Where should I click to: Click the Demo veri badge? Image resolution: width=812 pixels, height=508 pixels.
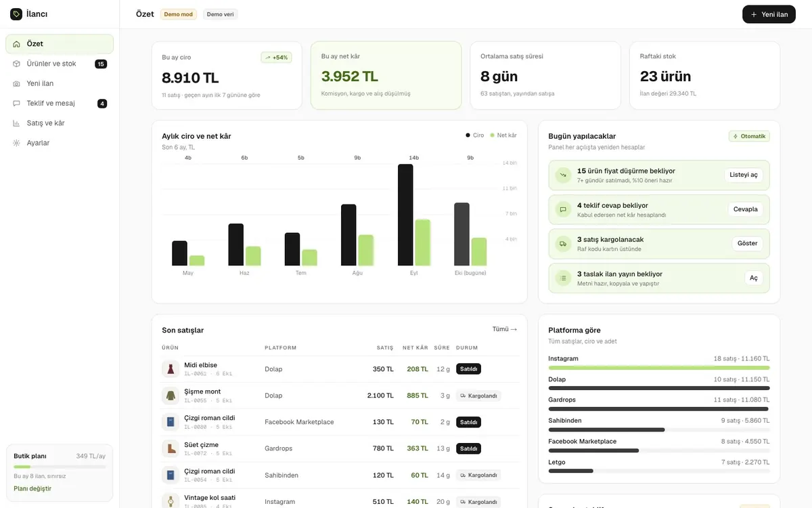click(x=221, y=14)
